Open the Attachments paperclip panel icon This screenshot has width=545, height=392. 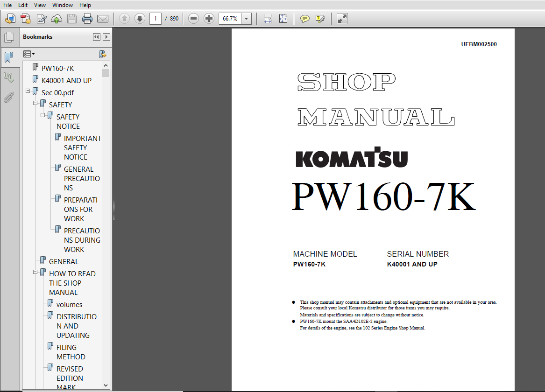(9, 98)
